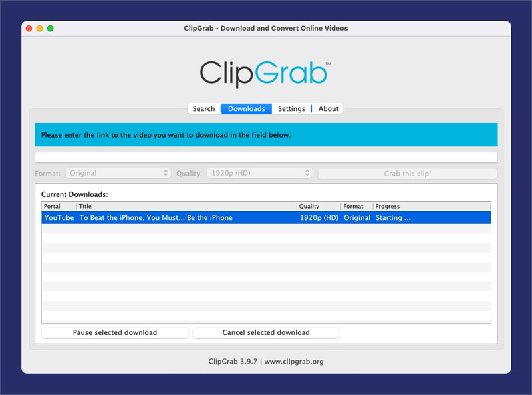This screenshot has height=395, width=532.
Task: Click the YouTube portal cell
Action: click(x=59, y=218)
